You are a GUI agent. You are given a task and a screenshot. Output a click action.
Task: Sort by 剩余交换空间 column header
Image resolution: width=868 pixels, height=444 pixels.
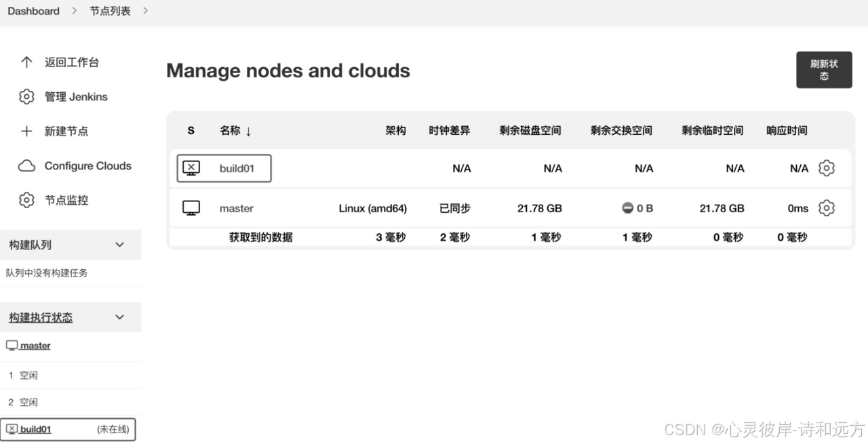pyautogui.click(x=621, y=131)
